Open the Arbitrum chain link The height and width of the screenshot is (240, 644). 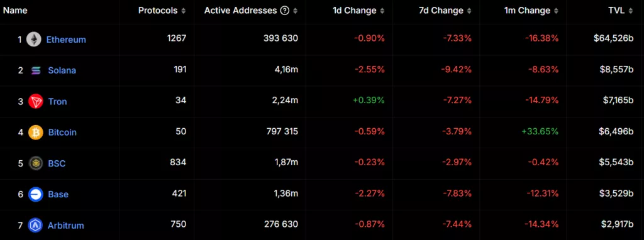tap(65, 225)
